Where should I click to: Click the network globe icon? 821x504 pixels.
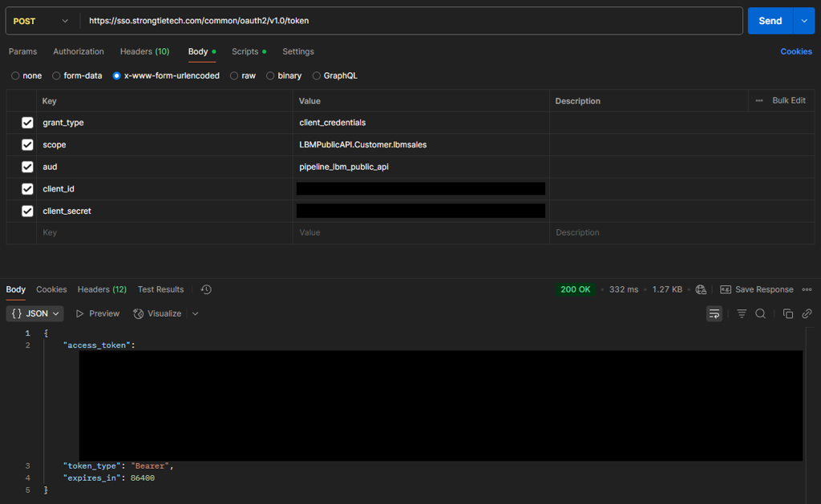pos(701,289)
